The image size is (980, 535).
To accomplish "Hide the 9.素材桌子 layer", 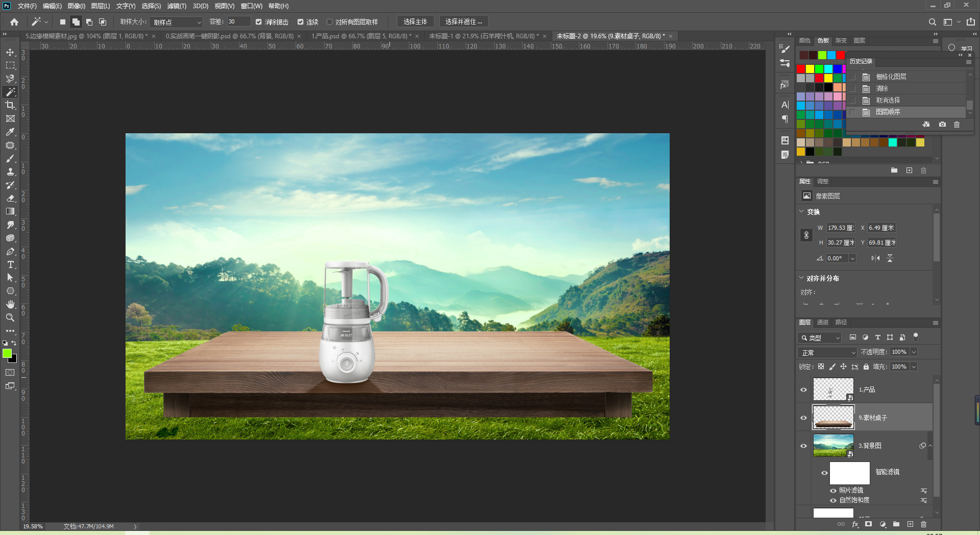I will click(x=804, y=418).
